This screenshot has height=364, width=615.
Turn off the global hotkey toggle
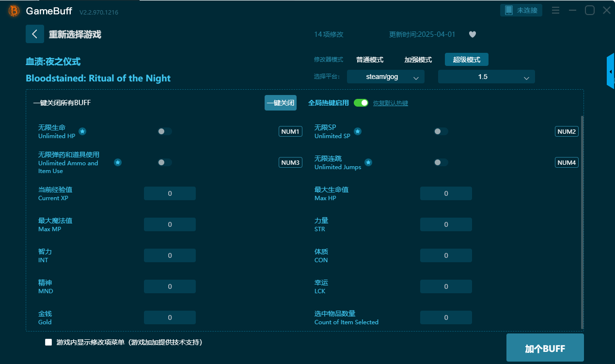[361, 103]
